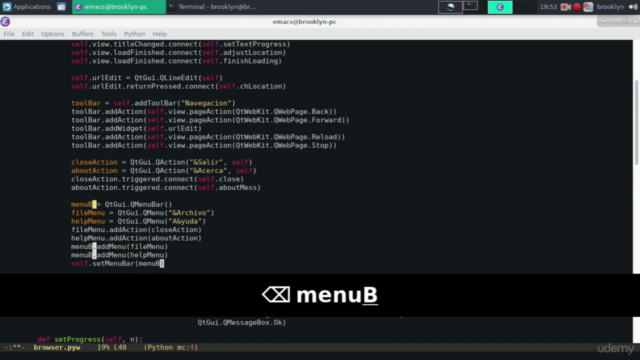The width and height of the screenshot is (640, 360).
Task: Click the clock showing 19:53
Action: (x=548, y=7)
